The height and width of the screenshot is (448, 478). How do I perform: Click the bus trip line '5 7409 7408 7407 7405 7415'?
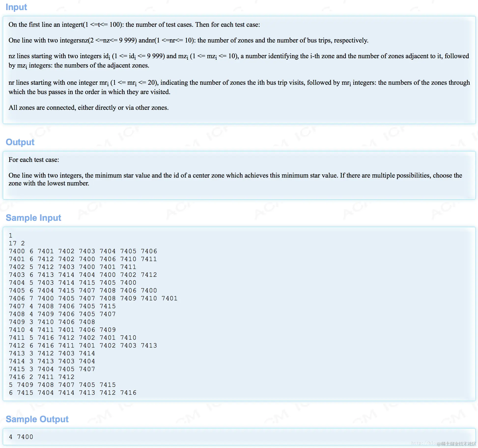point(62,385)
